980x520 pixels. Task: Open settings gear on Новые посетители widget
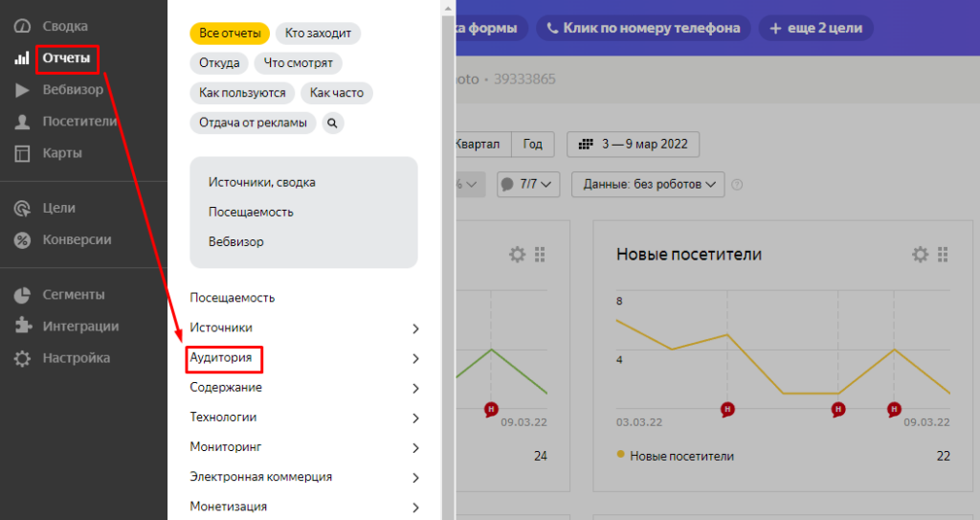tap(920, 254)
